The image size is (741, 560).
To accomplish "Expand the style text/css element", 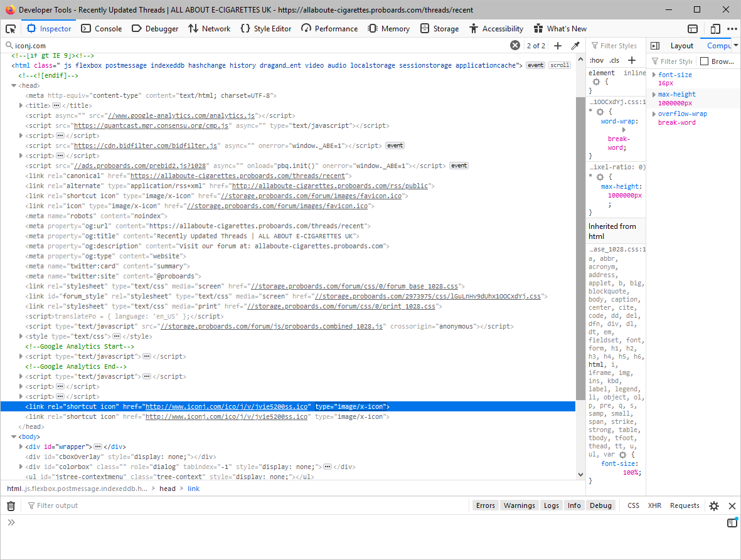I will 21,336.
